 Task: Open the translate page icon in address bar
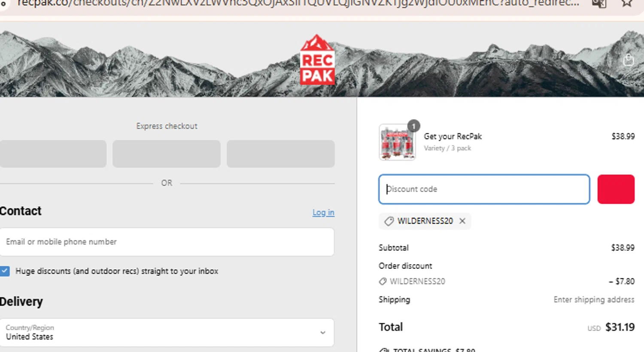(x=599, y=3)
